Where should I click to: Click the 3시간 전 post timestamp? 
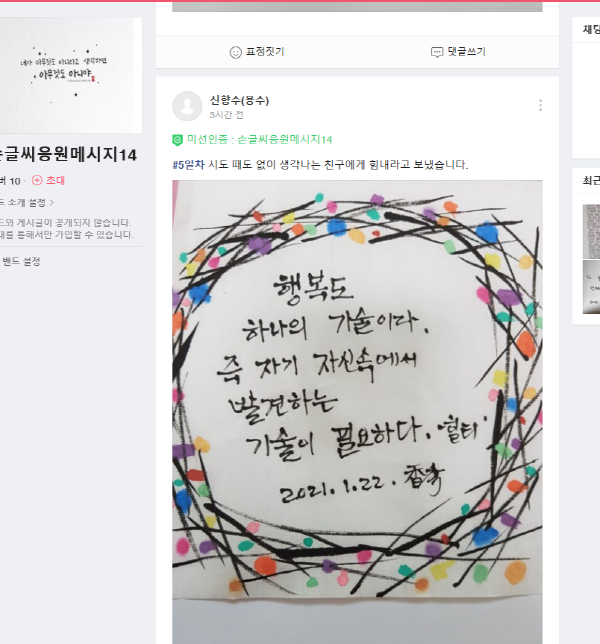pyautogui.click(x=227, y=115)
